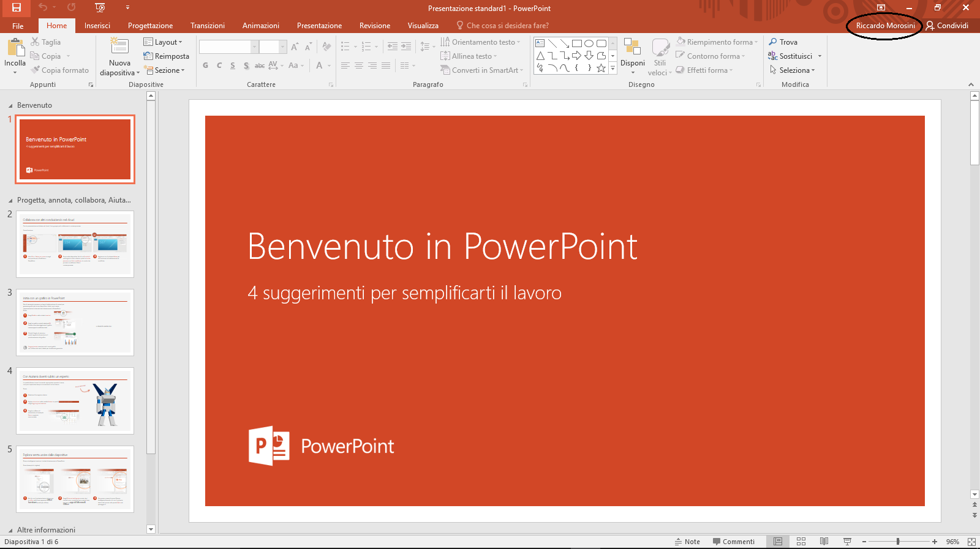Open the Orientamento testo dropdown
The height and width of the screenshot is (549, 980).
click(x=480, y=42)
